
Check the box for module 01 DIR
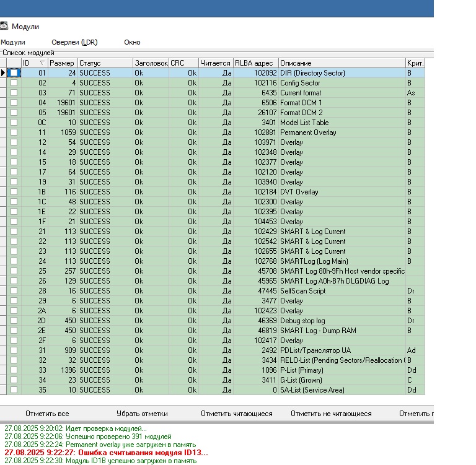click(x=14, y=73)
